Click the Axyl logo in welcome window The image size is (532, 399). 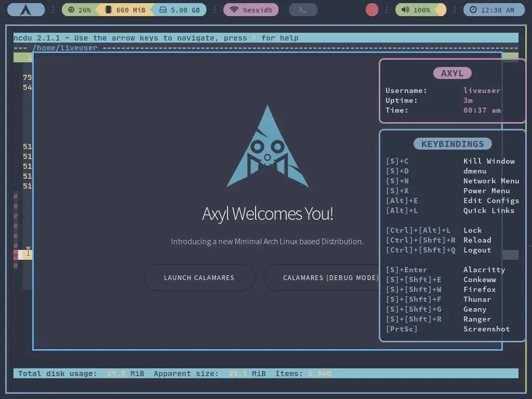[x=268, y=146]
